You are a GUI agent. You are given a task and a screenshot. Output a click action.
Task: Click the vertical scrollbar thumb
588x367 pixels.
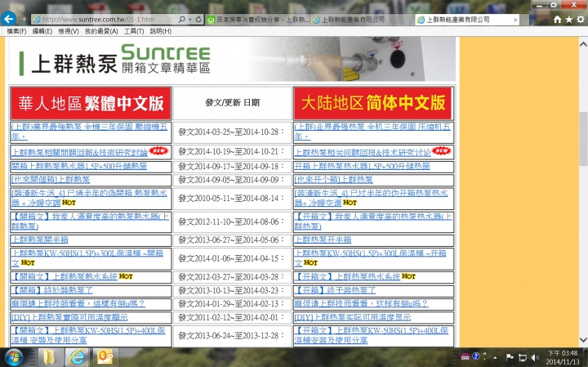pos(583,139)
